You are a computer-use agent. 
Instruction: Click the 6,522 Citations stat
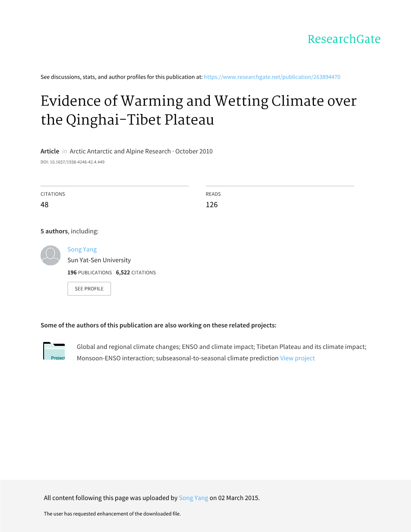[136, 272]
